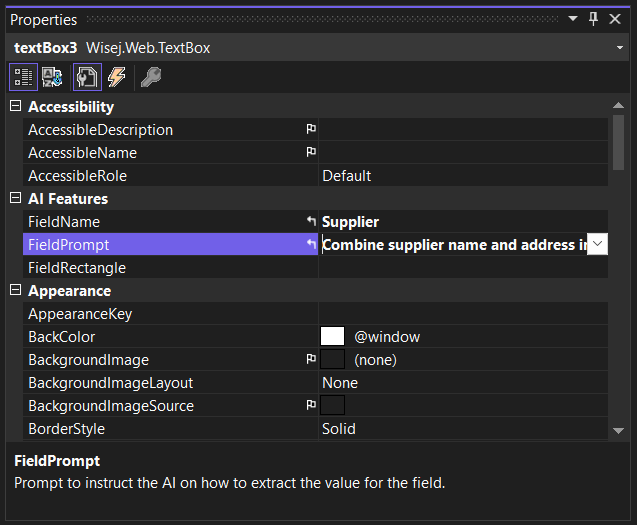This screenshot has width=637, height=525.
Task: Open Property Pages wrench icon
Action: [x=151, y=77]
